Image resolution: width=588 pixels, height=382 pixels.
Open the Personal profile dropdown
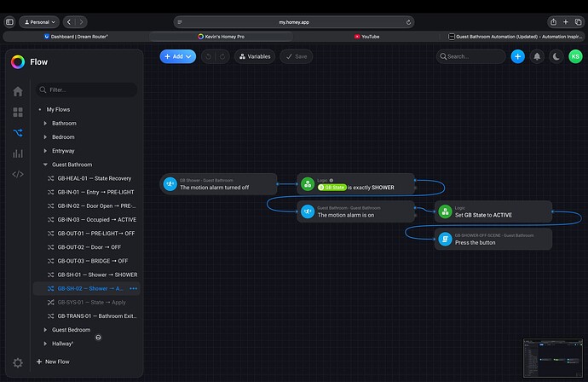[x=39, y=22]
